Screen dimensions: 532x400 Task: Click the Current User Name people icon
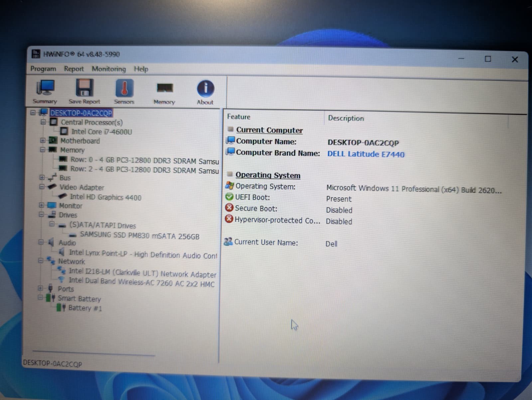(228, 242)
